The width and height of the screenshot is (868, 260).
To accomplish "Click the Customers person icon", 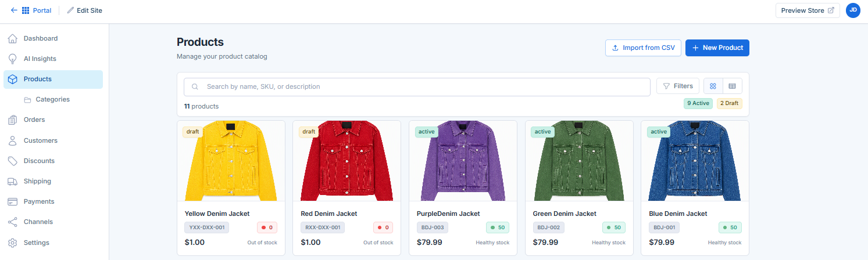I will (13, 140).
